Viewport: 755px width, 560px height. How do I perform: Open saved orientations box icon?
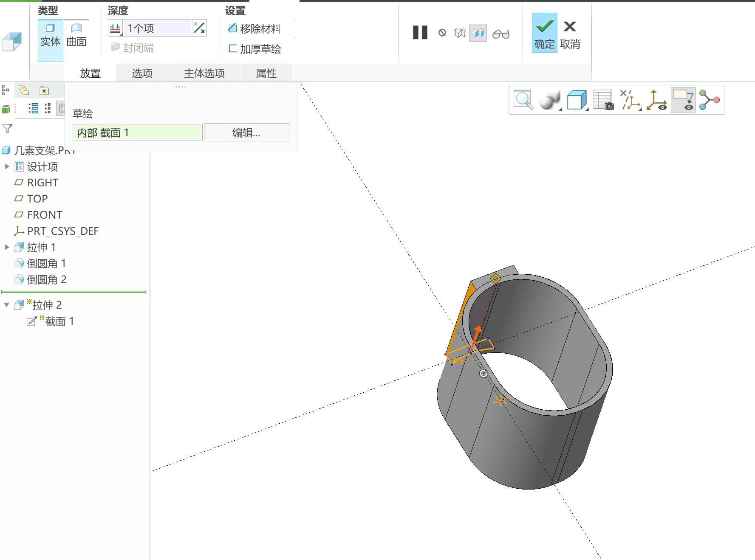[x=577, y=100]
